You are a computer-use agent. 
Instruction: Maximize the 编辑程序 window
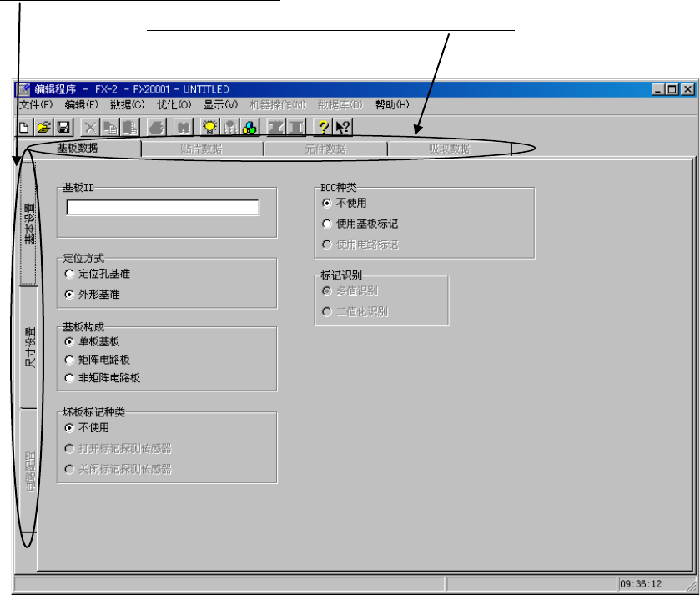click(672, 89)
